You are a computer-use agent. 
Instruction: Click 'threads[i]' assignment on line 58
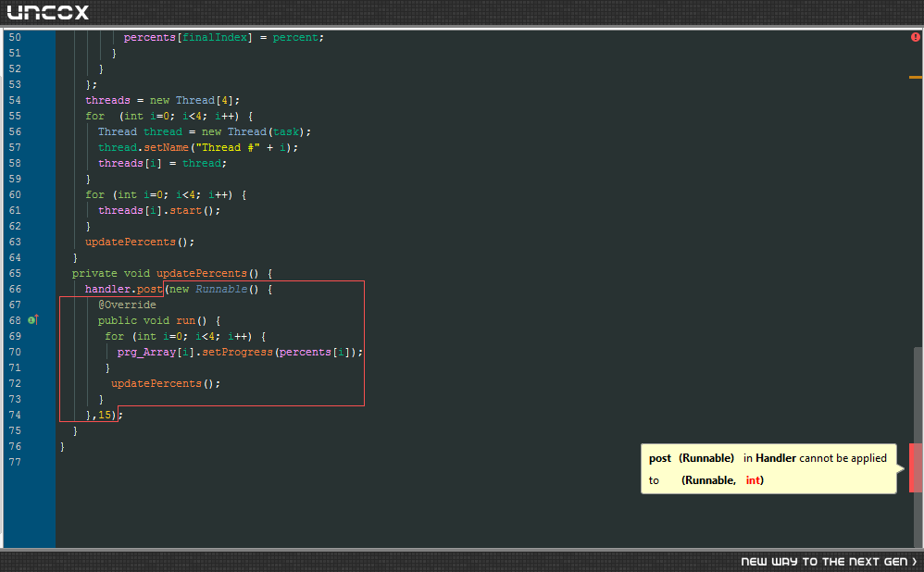coord(130,163)
